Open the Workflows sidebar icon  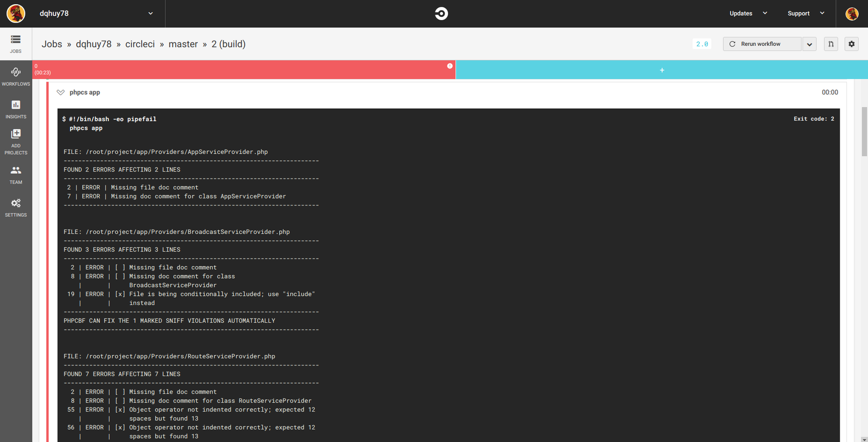click(16, 76)
